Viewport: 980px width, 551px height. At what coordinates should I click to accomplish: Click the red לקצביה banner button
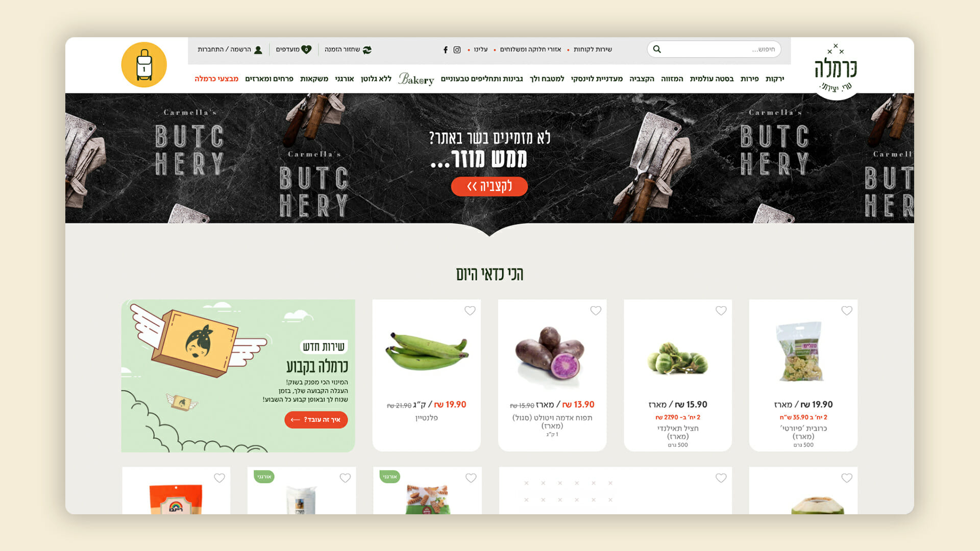pyautogui.click(x=489, y=186)
